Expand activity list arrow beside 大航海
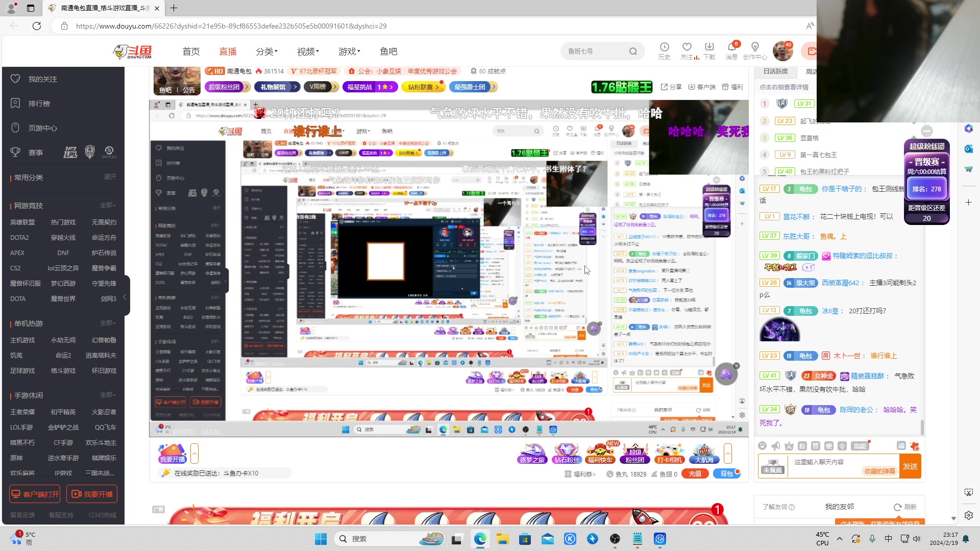The image size is (980, 551). tap(728, 453)
